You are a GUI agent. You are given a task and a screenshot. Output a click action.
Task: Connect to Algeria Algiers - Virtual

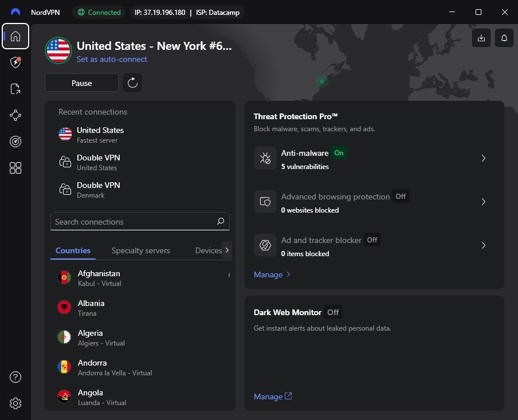click(140, 337)
